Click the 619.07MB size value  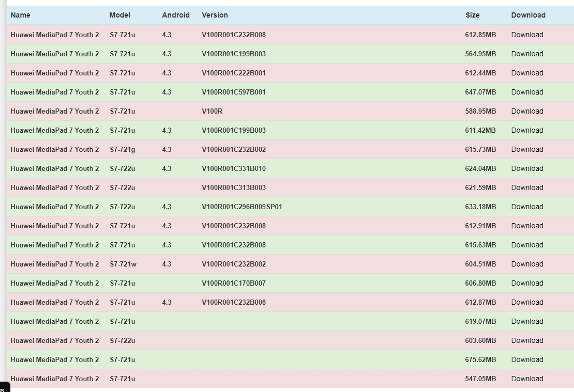click(480, 321)
